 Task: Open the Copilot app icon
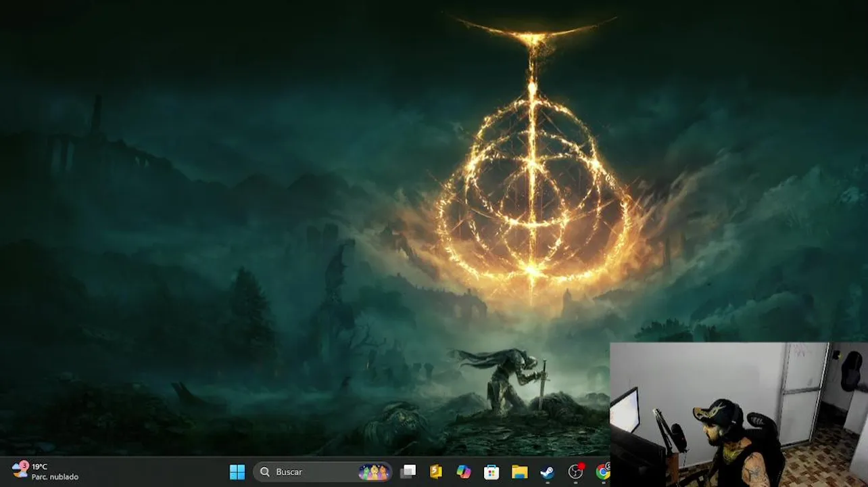point(464,471)
